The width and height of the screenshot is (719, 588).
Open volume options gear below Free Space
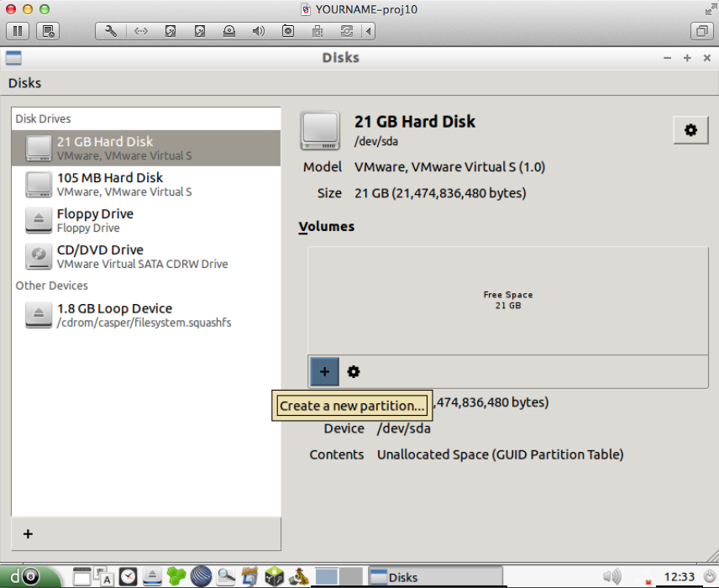(353, 371)
